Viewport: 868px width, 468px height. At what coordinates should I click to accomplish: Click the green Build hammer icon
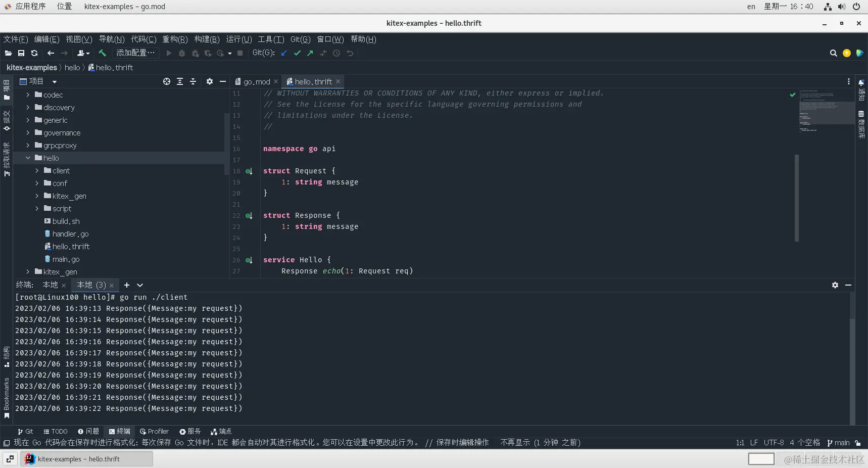tap(103, 53)
